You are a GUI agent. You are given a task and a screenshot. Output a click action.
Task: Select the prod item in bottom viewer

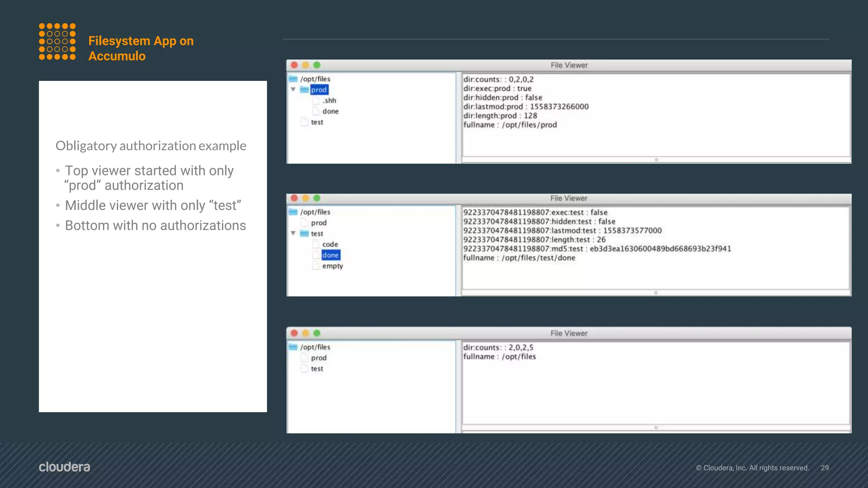coord(319,358)
